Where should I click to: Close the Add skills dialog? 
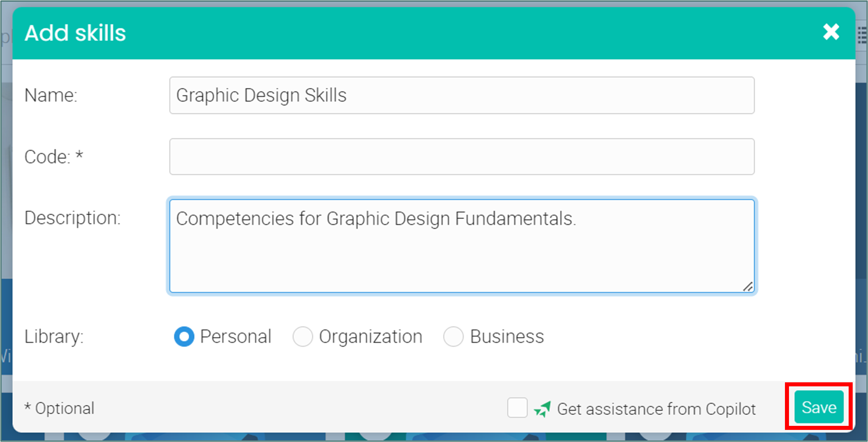831,32
